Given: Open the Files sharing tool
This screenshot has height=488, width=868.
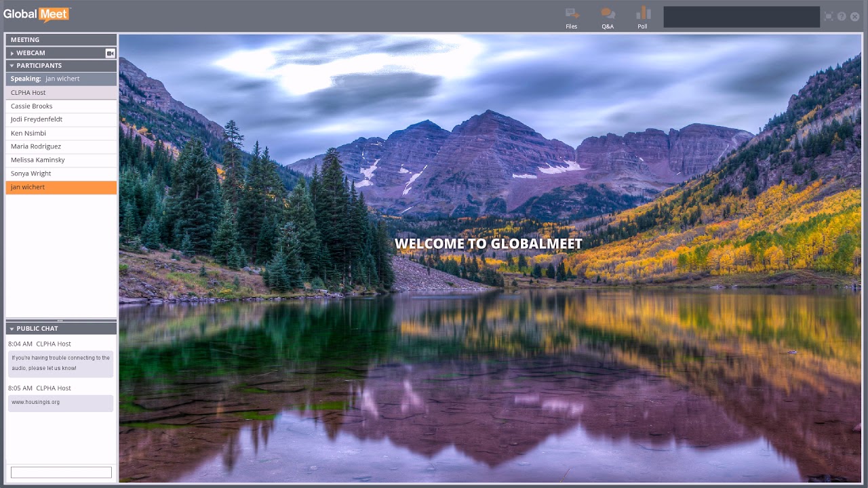Looking at the screenshot, I should (x=572, y=18).
